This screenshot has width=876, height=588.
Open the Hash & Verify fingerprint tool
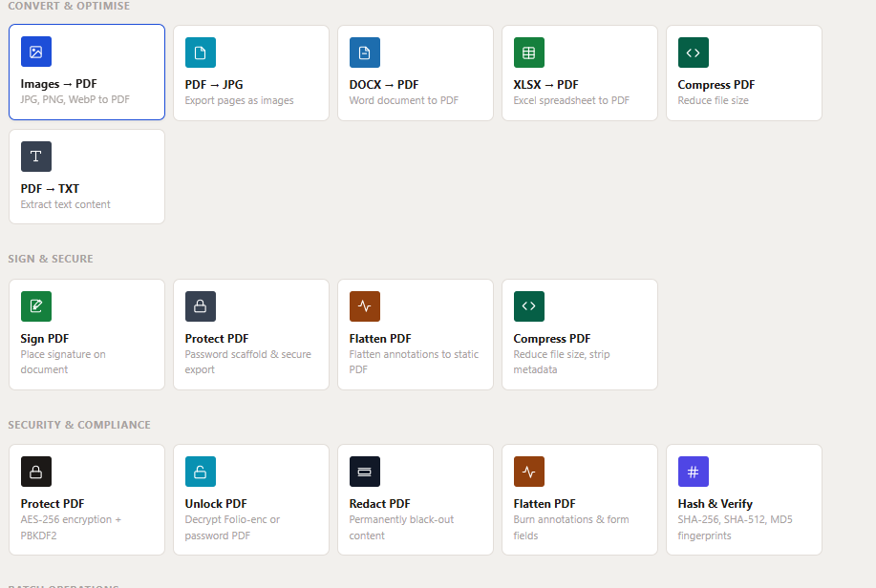click(743, 498)
